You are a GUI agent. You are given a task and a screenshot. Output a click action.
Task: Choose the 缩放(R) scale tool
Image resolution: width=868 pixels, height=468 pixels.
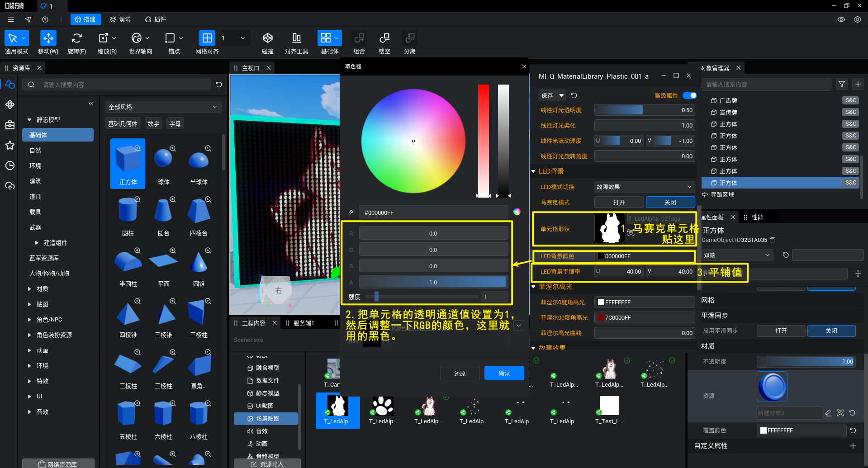tap(104, 38)
